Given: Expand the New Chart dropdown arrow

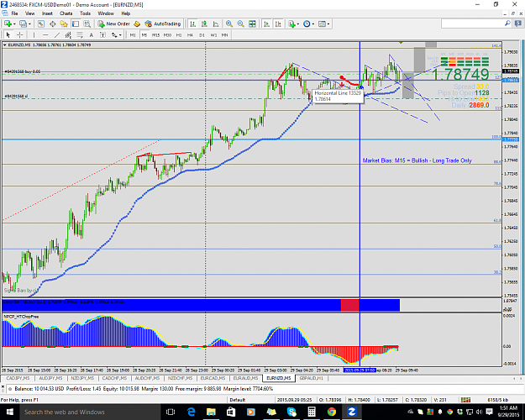Looking at the screenshot, I should pyautogui.click(x=14, y=24).
